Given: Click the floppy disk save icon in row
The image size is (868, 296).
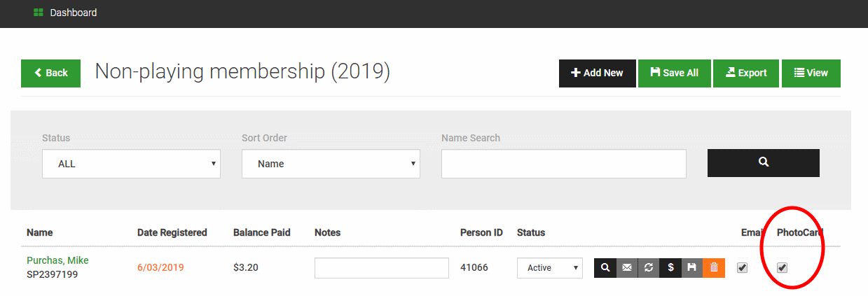Looking at the screenshot, I should pyautogui.click(x=692, y=268).
